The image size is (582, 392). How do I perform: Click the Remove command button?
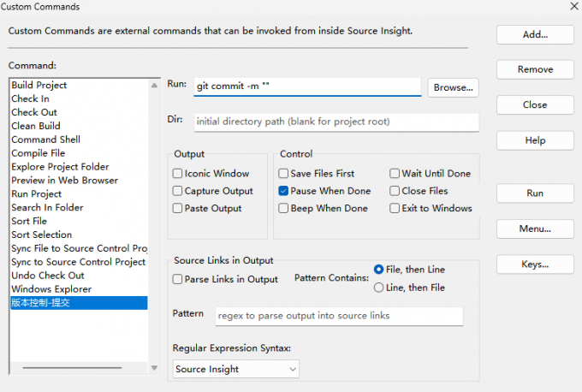pos(535,69)
